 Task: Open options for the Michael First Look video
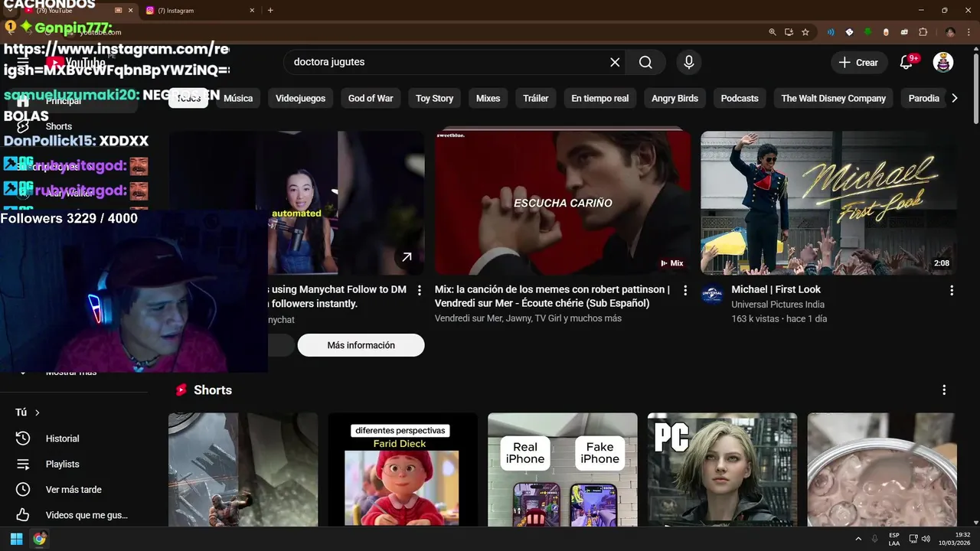[952, 291]
